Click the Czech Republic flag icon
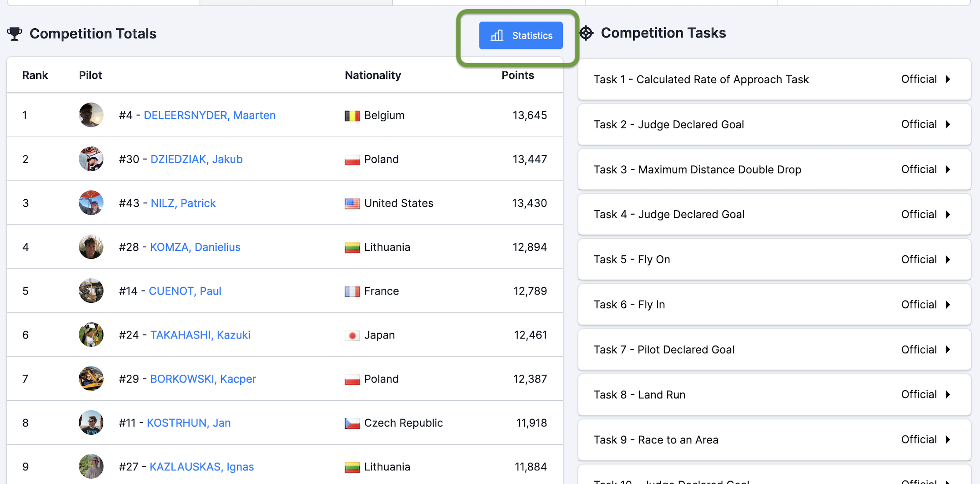Screen dimensions: 980x484 (x=352, y=424)
